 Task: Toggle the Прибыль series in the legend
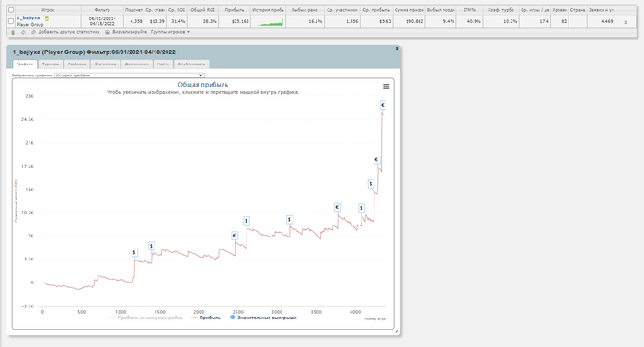[x=206, y=318]
